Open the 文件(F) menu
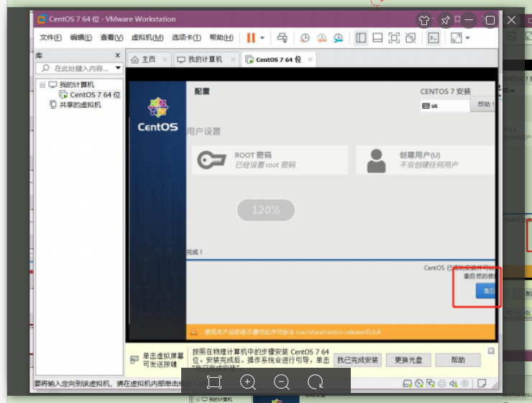 click(50, 37)
